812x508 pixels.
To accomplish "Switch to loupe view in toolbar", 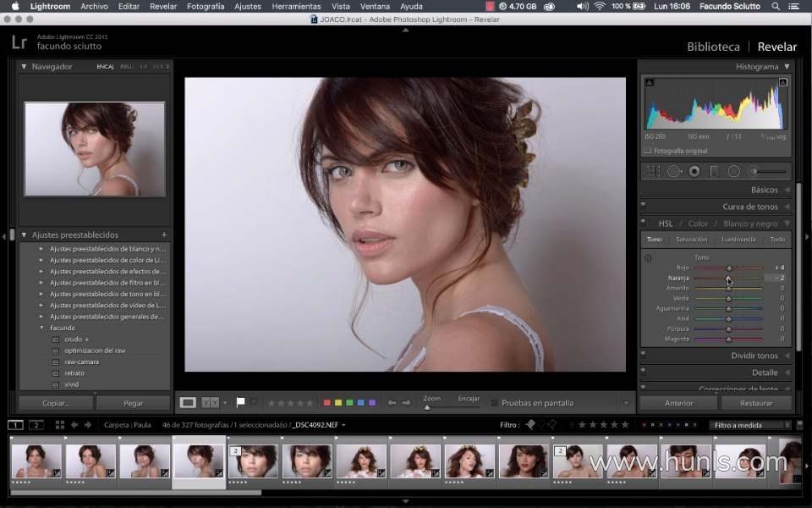I will point(188,403).
